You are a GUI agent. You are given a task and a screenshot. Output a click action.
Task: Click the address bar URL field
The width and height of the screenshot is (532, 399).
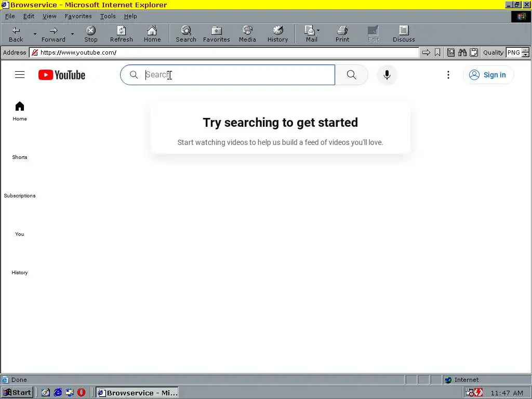(x=224, y=52)
